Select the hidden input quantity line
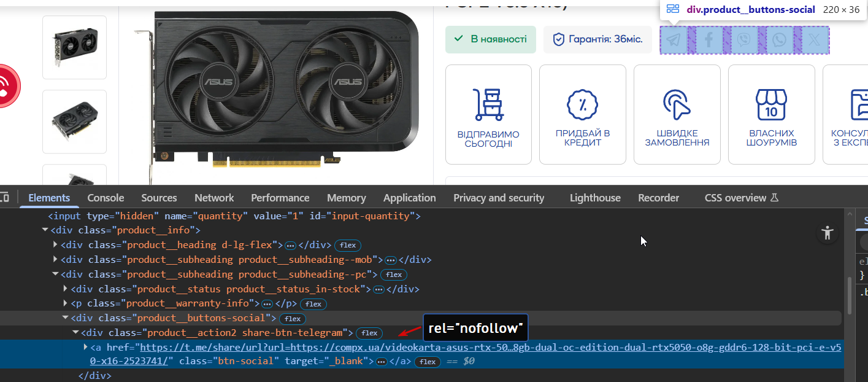Image resolution: width=868 pixels, height=382 pixels. click(x=233, y=216)
